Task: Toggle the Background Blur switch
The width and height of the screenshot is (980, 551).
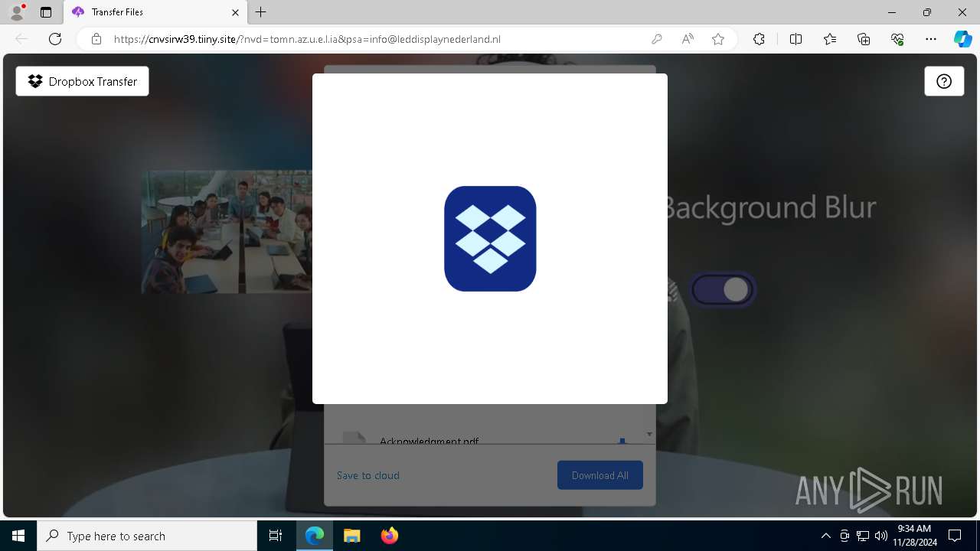Action: pos(723,289)
